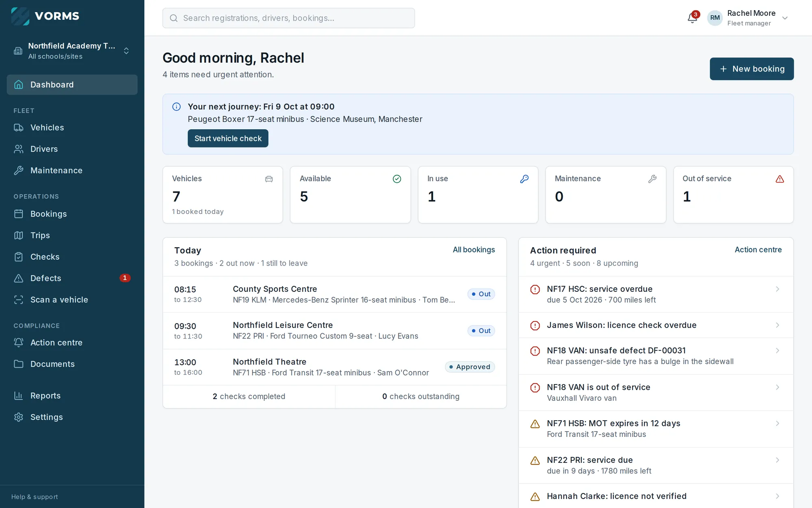812x508 pixels.
Task: Click the wrench icon on Maintenance card
Action: tap(652, 179)
